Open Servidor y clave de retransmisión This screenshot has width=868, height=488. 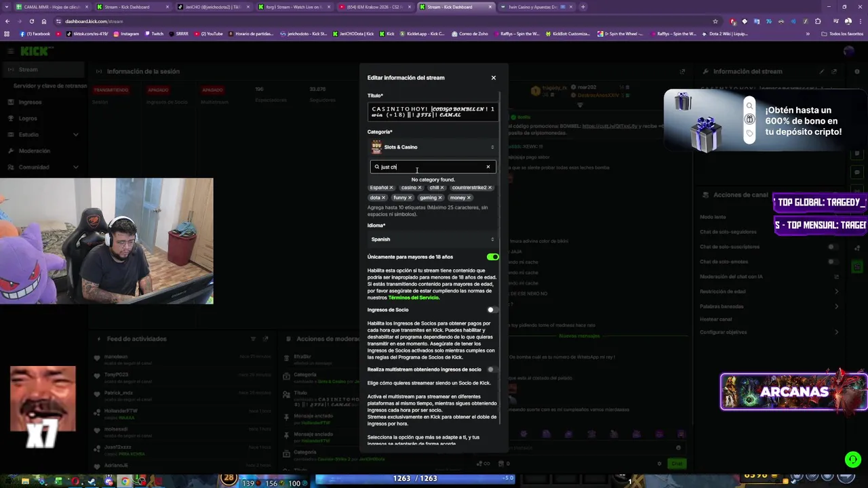tap(49, 86)
